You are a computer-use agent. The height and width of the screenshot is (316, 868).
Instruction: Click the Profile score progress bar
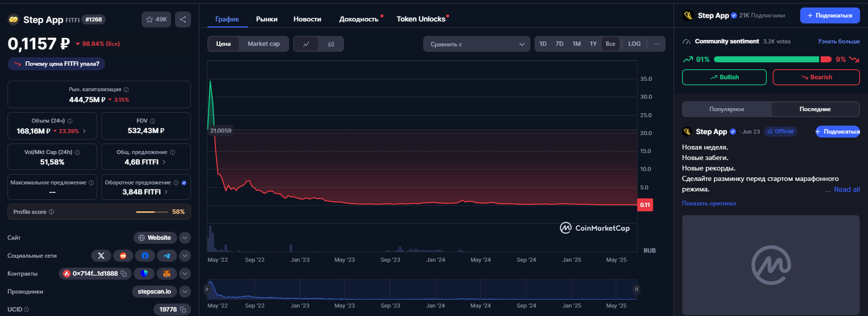(152, 212)
